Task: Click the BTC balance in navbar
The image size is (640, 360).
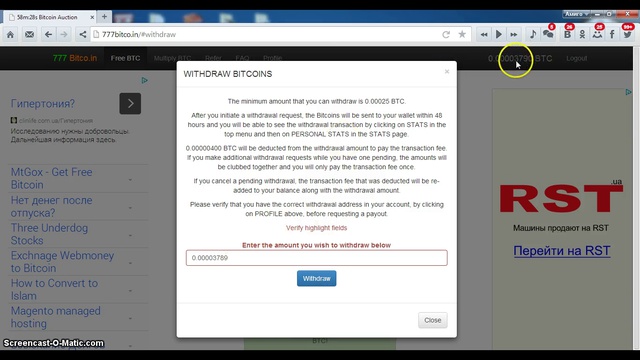Action: [x=520, y=58]
